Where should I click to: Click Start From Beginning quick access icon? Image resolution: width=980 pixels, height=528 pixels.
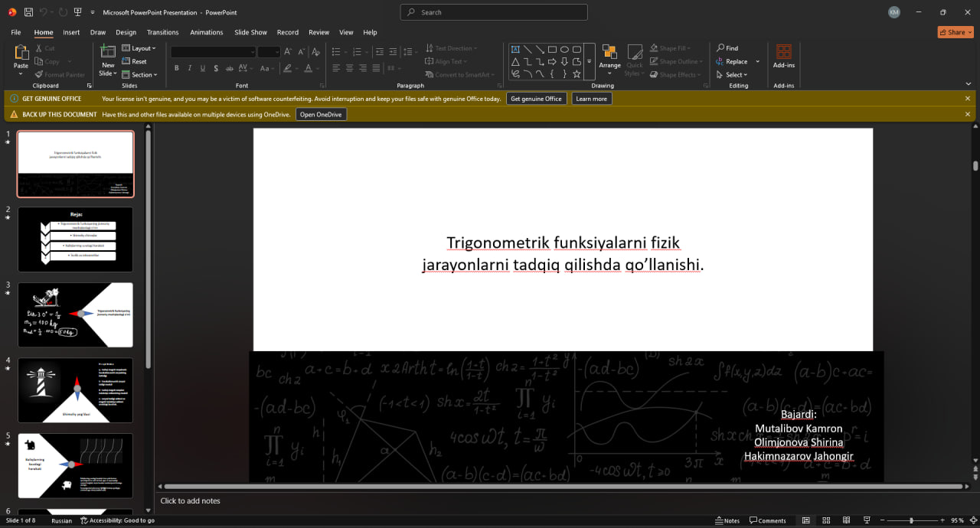tap(77, 12)
